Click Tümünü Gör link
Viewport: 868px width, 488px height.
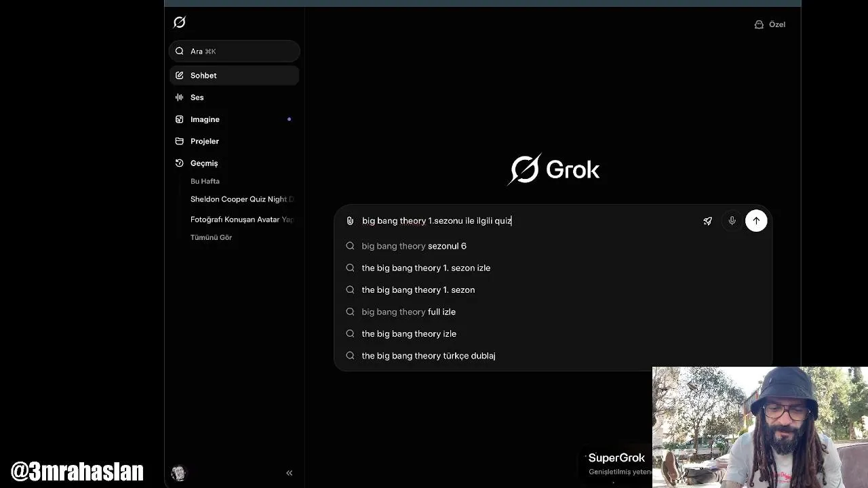click(211, 237)
